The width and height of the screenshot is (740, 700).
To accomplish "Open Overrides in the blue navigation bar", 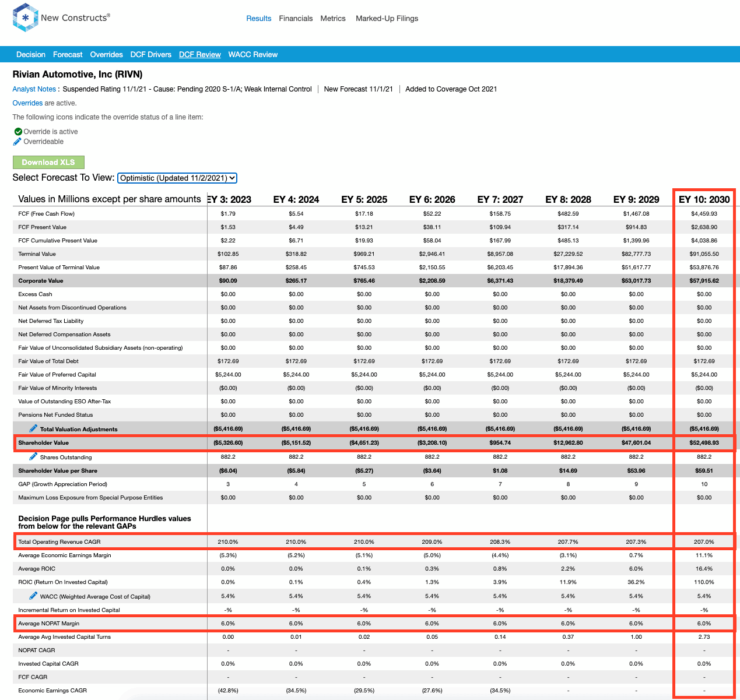I will coord(106,55).
